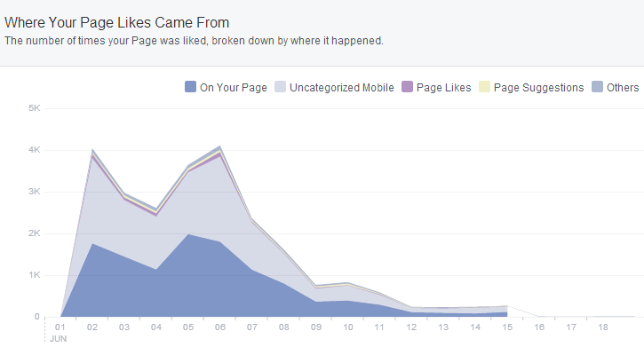Toggle the On Your Page series label

click(x=234, y=88)
